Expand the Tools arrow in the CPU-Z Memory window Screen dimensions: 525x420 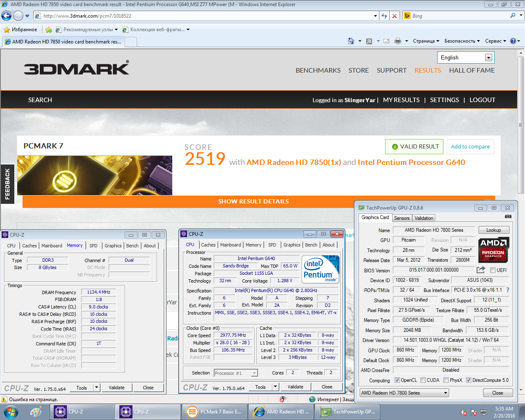coord(97,388)
